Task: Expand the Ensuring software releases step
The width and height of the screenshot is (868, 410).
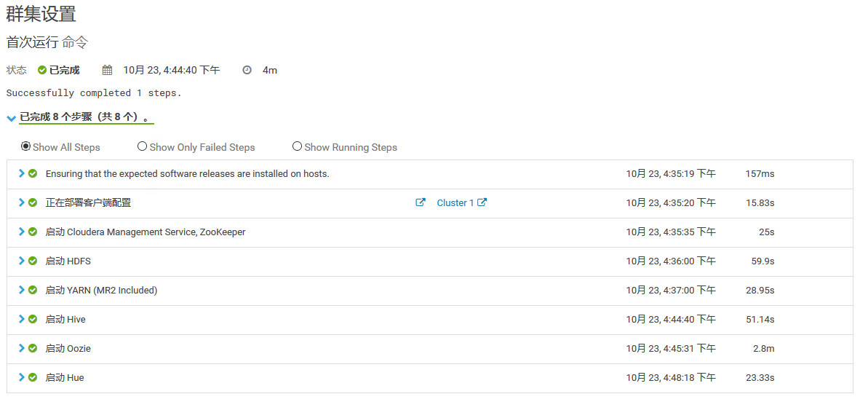Action: (x=22, y=173)
